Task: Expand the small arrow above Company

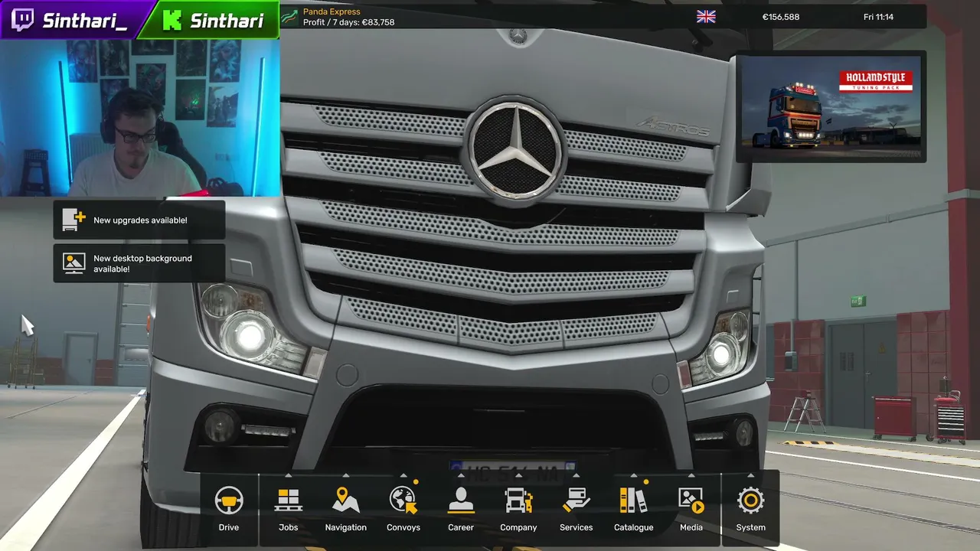Action: pyautogui.click(x=518, y=476)
